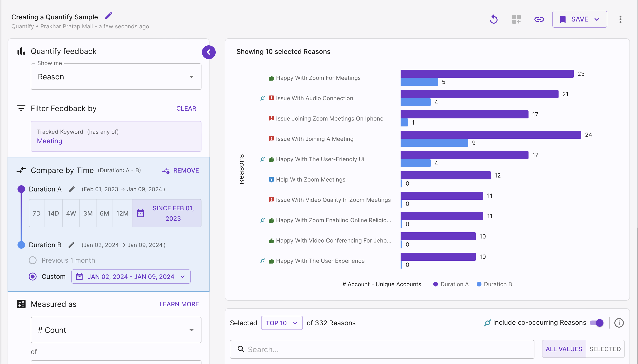Open the three-dot more options menu
Viewport: 638px width, 364px height.
pyautogui.click(x=620, y=19)
